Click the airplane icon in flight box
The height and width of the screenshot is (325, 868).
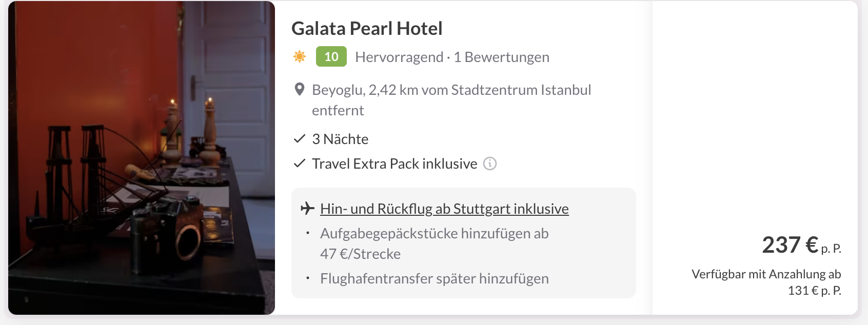pos(307,208)
